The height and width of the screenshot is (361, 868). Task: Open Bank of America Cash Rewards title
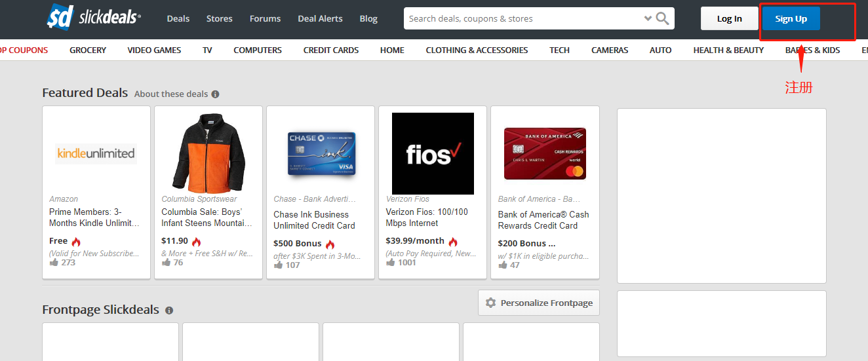pos(543,220)
